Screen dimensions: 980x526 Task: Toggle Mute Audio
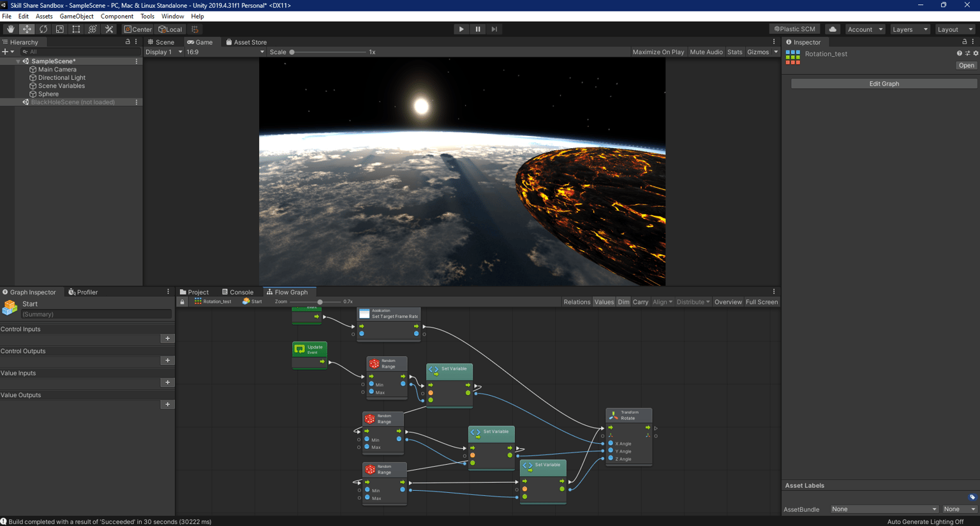(x=706, y=52)
